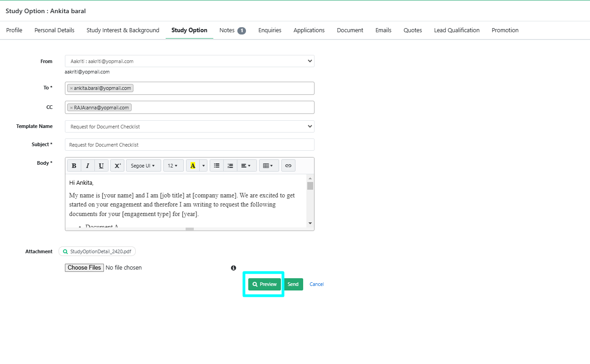
Task: Go to the Quotes tab
Action: click(413, 30)
